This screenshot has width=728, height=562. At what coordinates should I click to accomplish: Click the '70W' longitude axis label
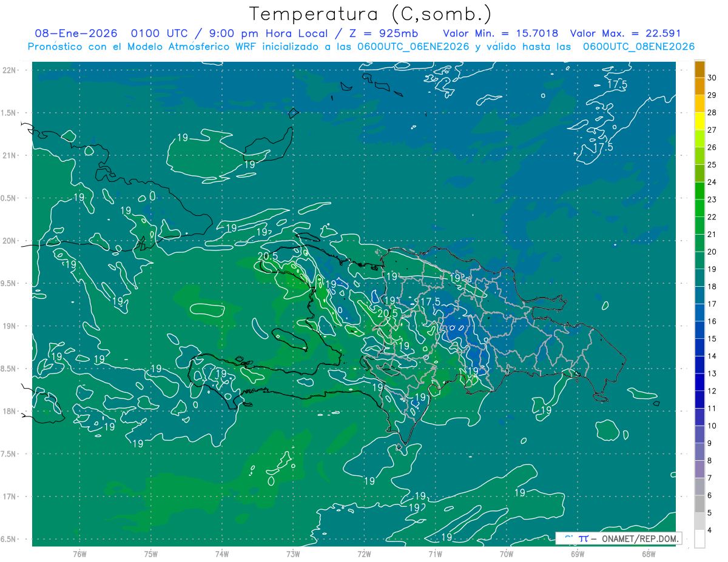[x=507, y=554]
